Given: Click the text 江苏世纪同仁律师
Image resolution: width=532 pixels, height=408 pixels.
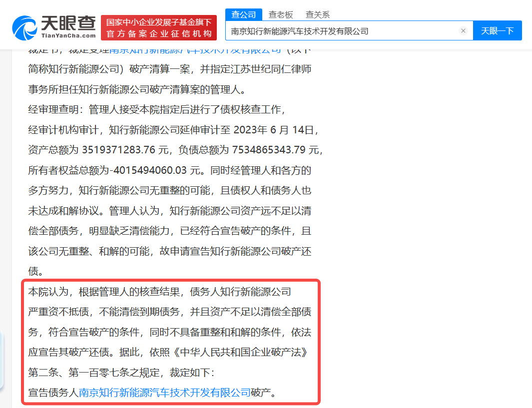Looking at the screenshot, I should pos(271,69).
